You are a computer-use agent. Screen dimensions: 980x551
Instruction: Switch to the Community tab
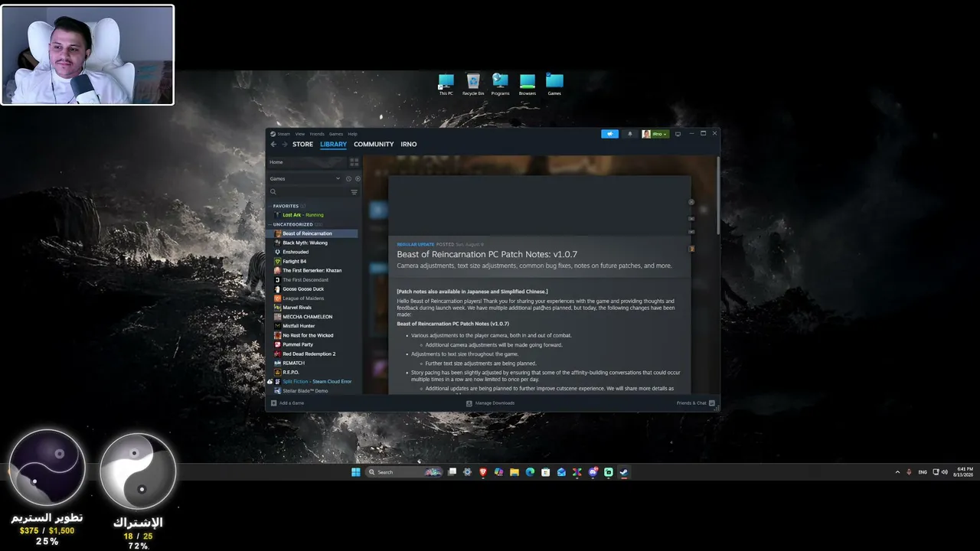coord(374,144)
